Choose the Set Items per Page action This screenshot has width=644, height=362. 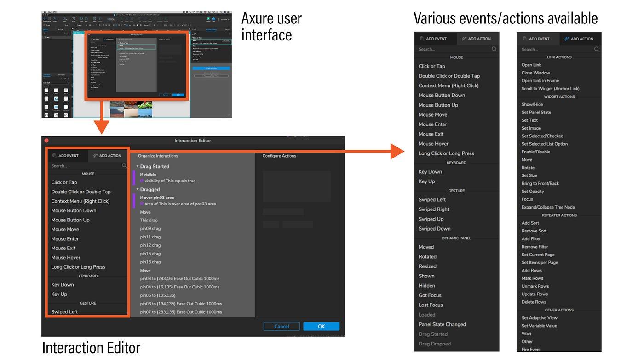[540, 262]
